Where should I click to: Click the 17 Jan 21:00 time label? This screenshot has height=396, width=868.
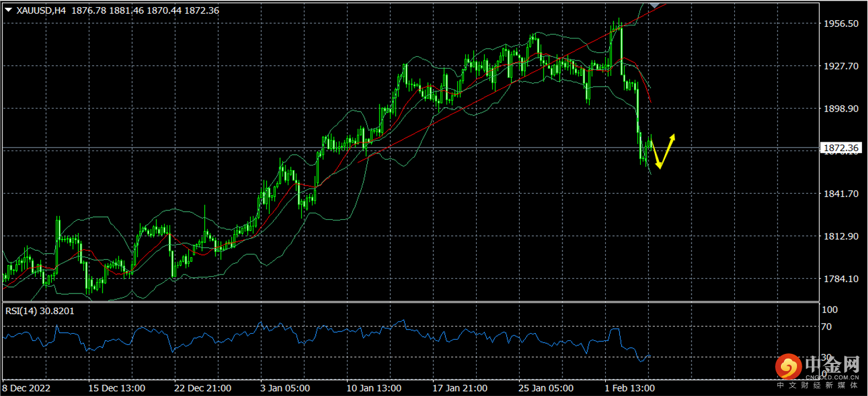[x=460, y=388]
